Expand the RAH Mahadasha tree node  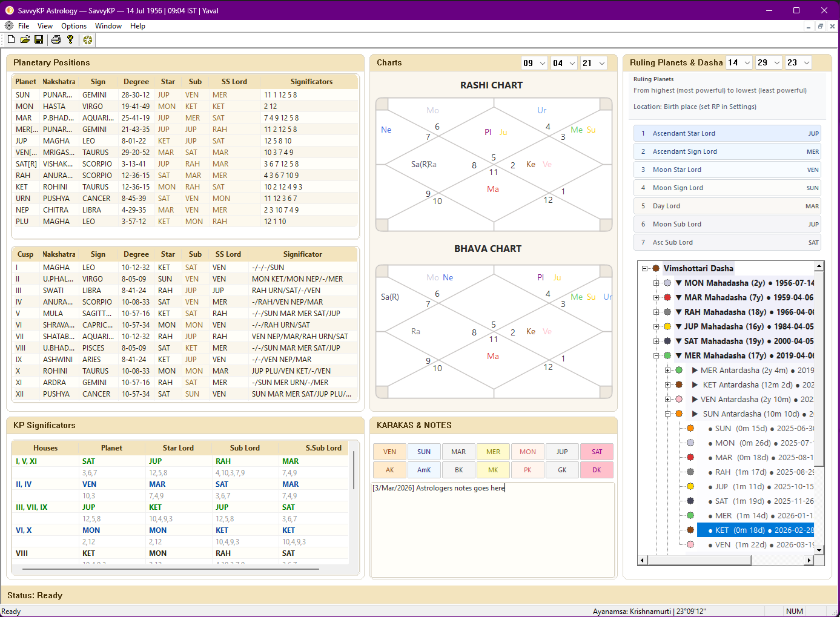(658, 312)
